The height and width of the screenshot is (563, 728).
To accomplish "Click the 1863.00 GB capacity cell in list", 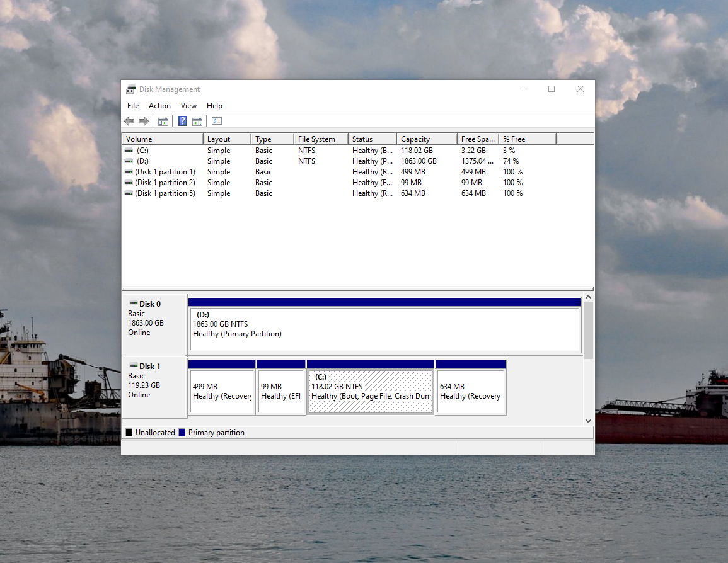I will click(x=419, y=161).
